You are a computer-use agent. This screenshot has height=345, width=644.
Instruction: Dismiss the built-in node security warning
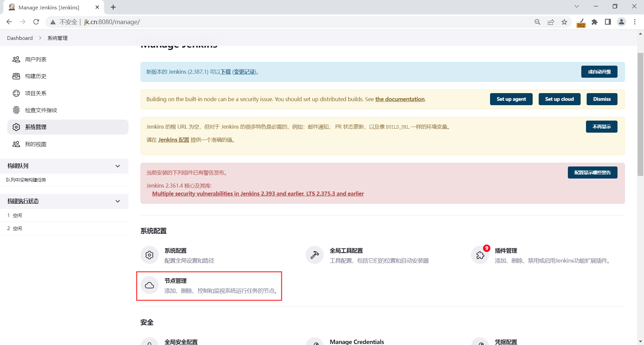602,99
